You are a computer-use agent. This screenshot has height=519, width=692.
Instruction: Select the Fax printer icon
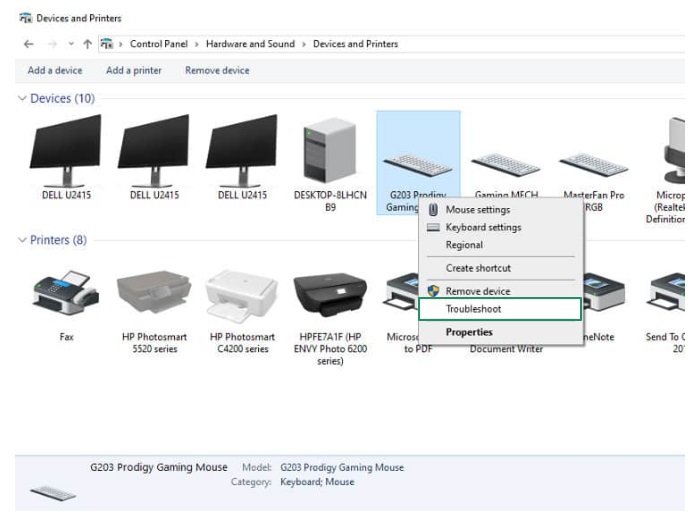coord(66,293)
